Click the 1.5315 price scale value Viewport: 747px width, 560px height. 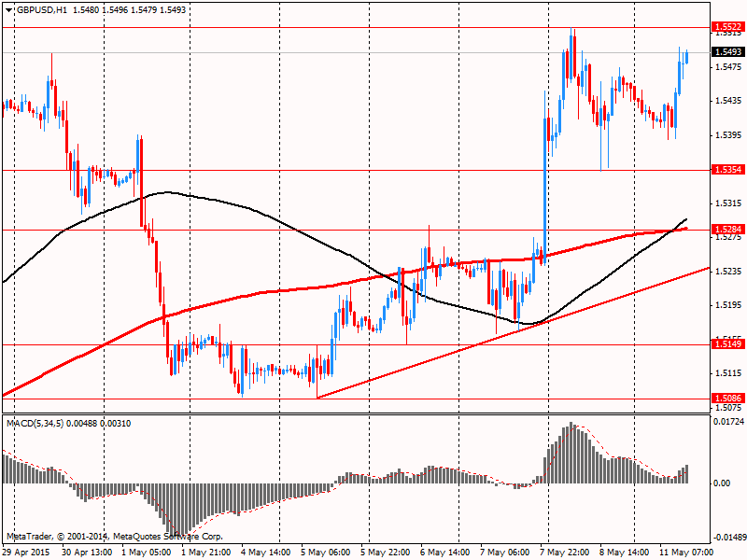[728, 203]
